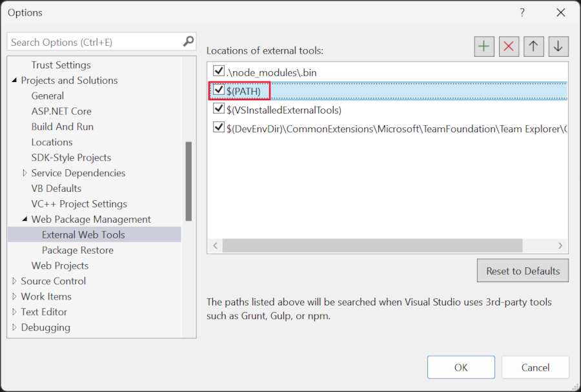Close the Options dialog
581x392 pixels.
[560, 13]
